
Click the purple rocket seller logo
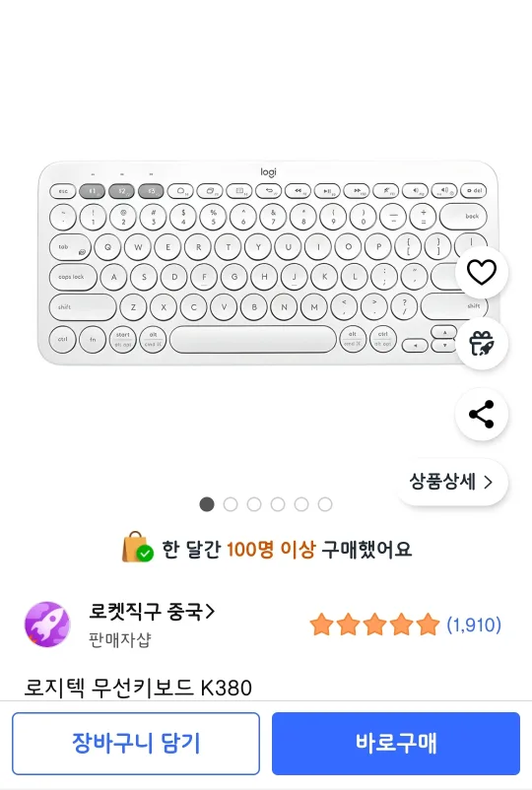point(47,624)
